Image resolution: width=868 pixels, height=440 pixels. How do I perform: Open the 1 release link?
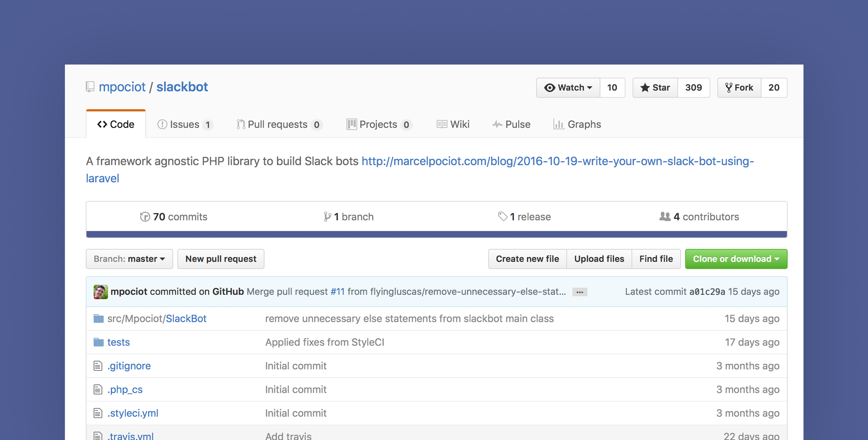click(524, 217)
